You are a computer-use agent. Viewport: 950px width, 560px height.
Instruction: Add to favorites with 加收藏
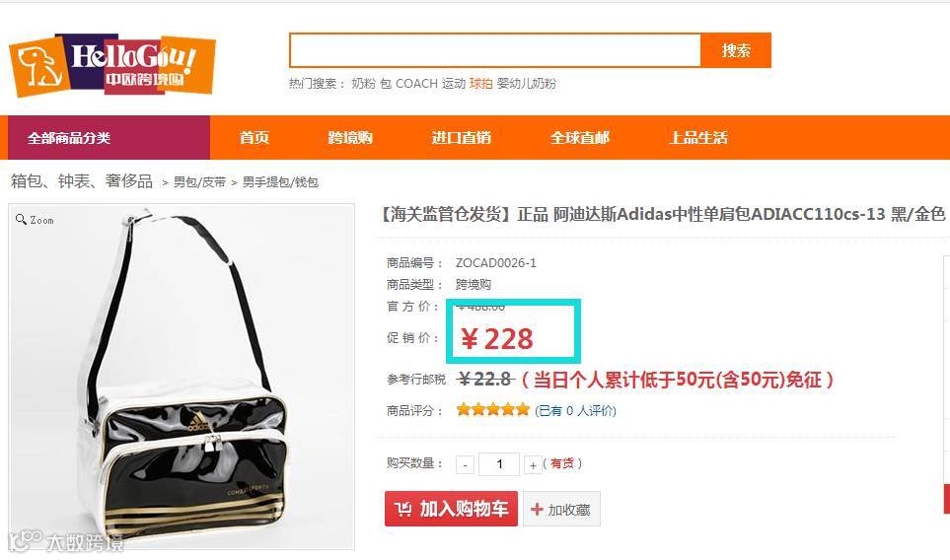pyautogui.click(x=561, y=509)
